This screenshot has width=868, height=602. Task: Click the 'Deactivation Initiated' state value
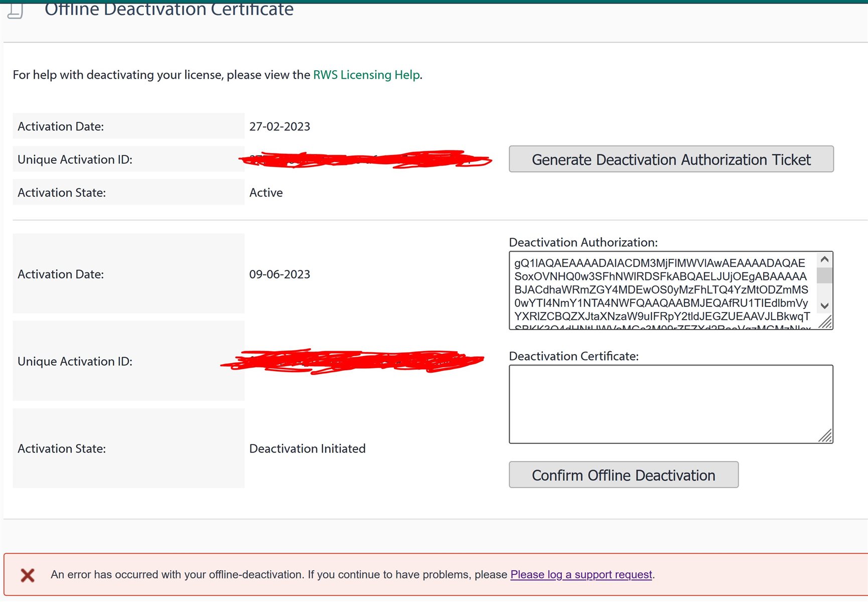(x=307, y=448)
